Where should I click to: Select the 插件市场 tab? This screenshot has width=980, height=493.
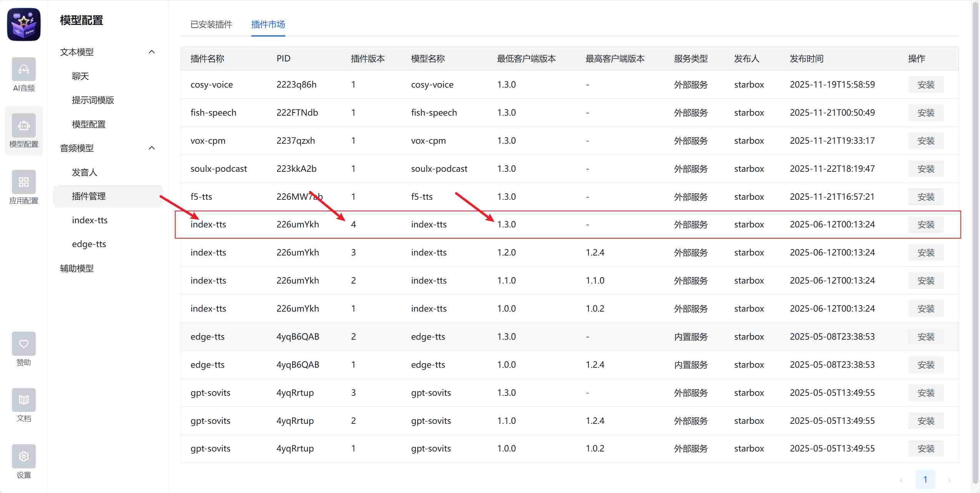268,25
